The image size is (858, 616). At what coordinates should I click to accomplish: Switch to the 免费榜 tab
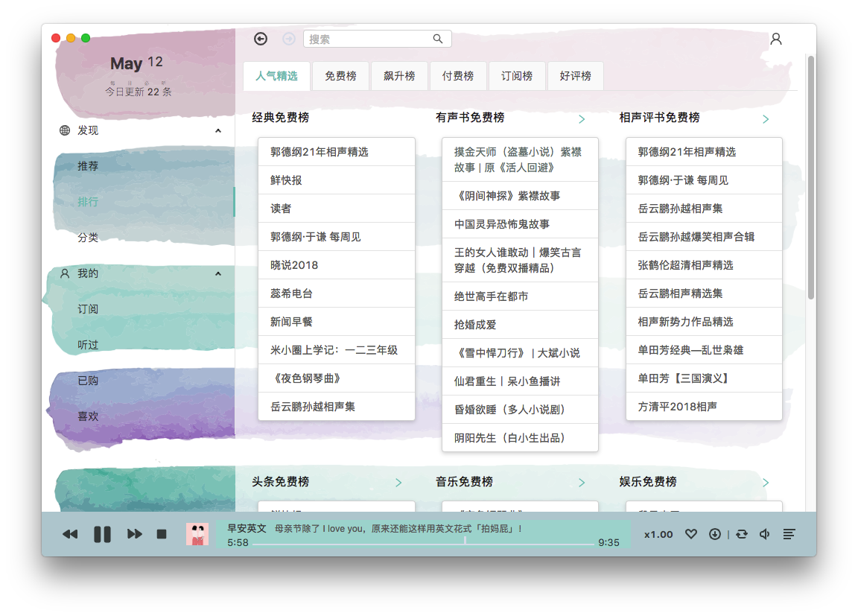(x=340, y=76)
